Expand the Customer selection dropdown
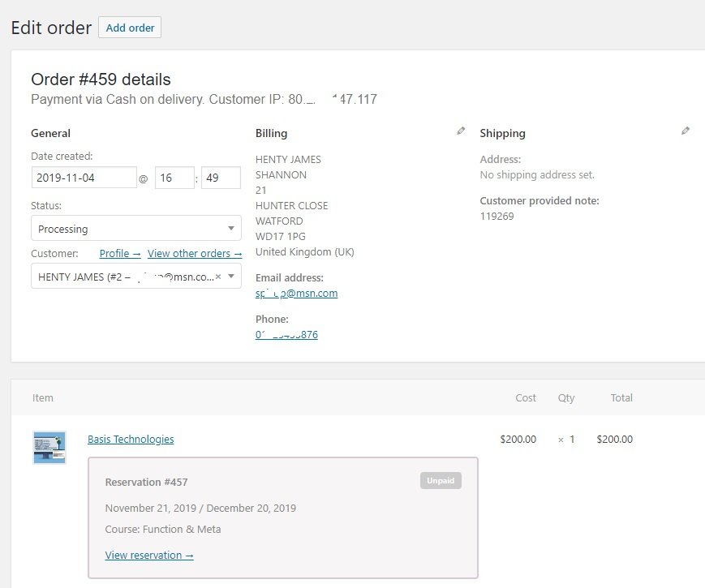Screen dimensions: 705x588 [x=232, y=277]
